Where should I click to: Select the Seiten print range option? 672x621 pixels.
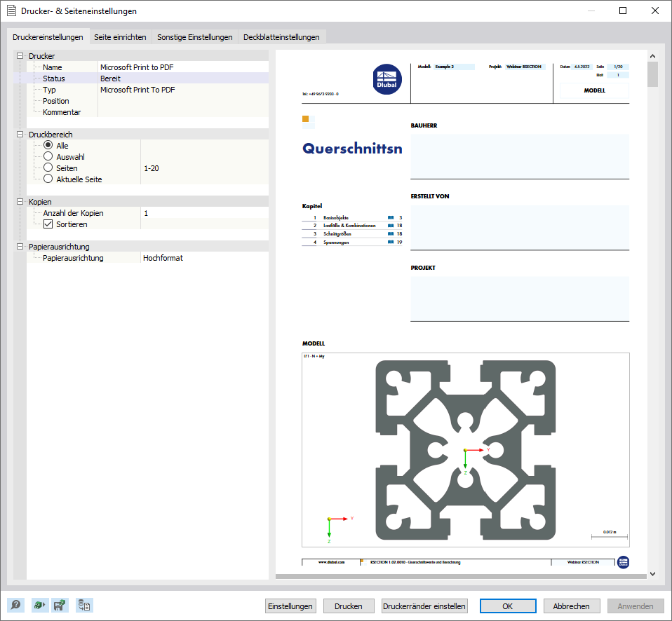48,168
